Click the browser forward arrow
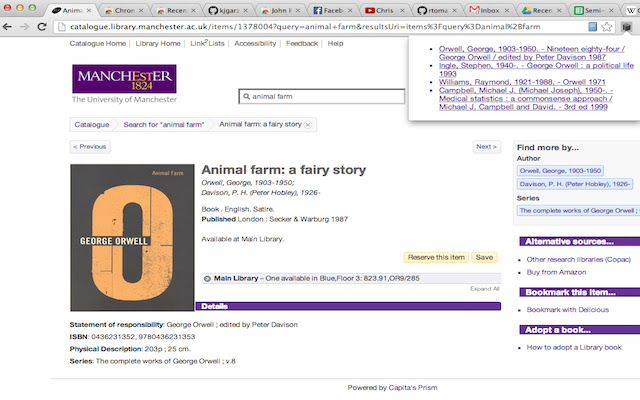640x400 pixels. pyautogui.click(x=24, y=27)
